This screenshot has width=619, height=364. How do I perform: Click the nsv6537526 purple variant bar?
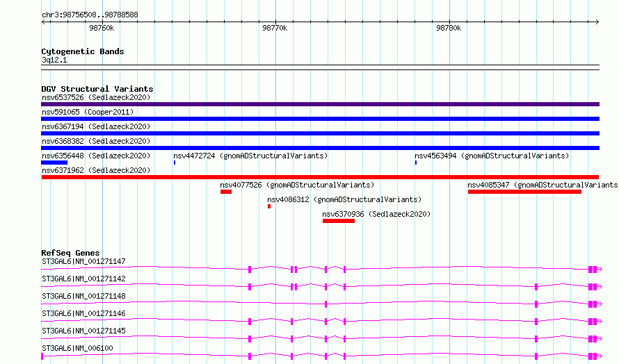[320, 104]
